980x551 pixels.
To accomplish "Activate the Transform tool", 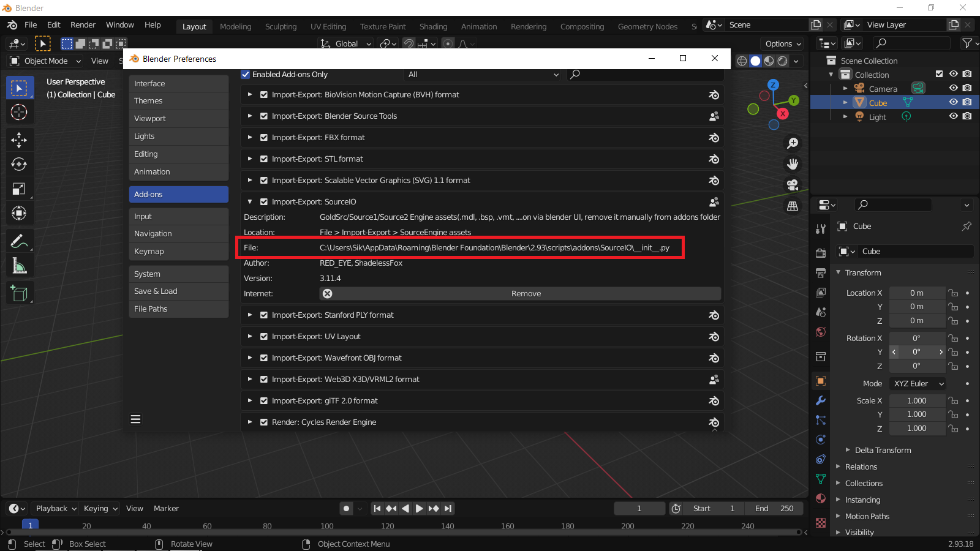I will tap(19, 213).
